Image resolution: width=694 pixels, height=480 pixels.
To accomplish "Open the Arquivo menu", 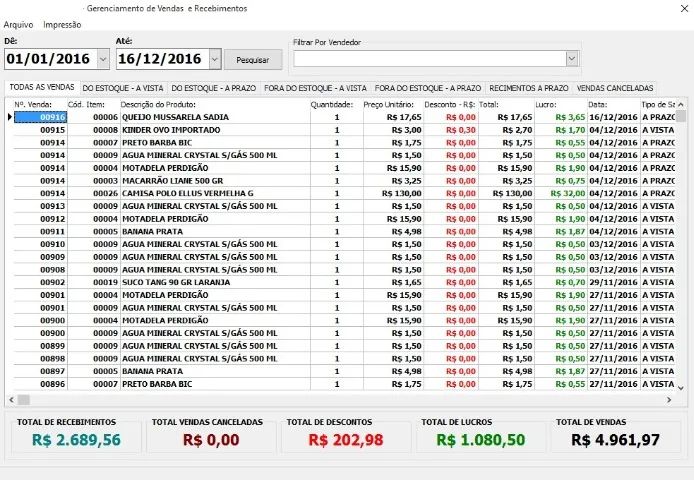I will point(18,25).
